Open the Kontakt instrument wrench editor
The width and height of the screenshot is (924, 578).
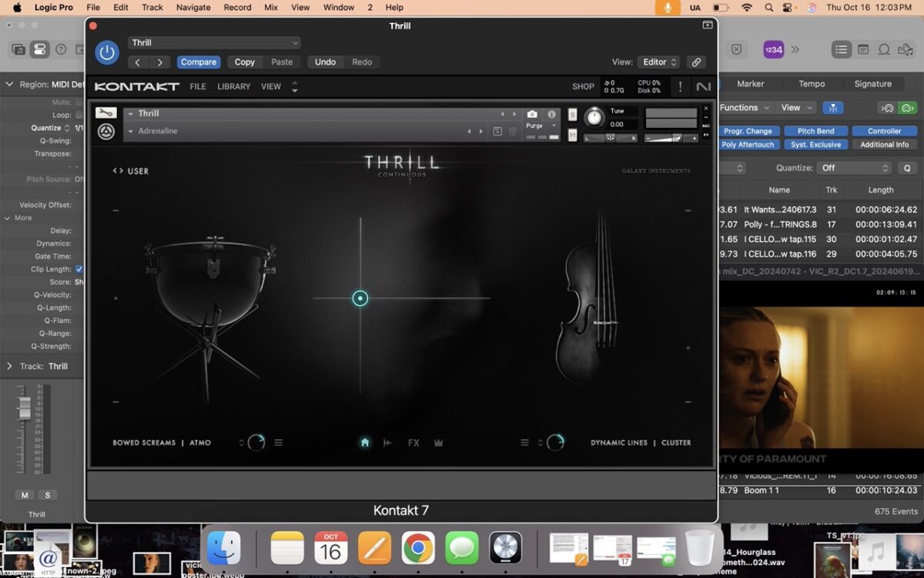(105, 113)
